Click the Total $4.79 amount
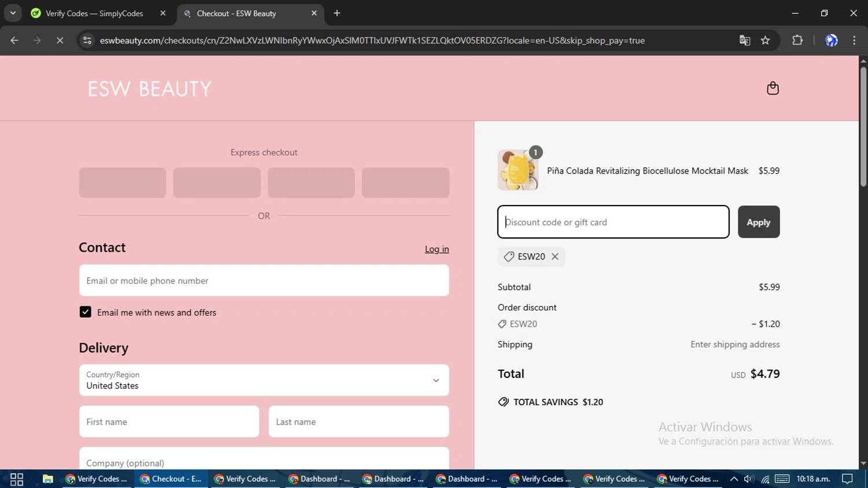 tap(765, 374)
